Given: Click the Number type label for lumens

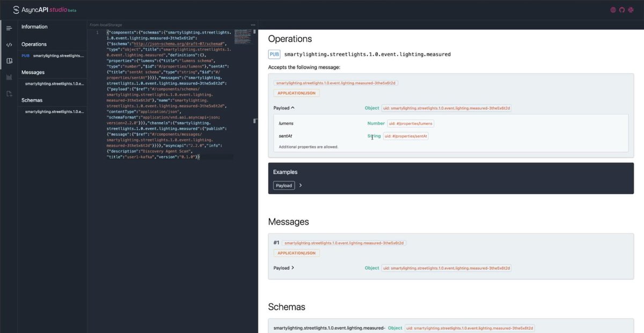Looking at the screenshot, I should pyautogui.click(x=376, y=123).
